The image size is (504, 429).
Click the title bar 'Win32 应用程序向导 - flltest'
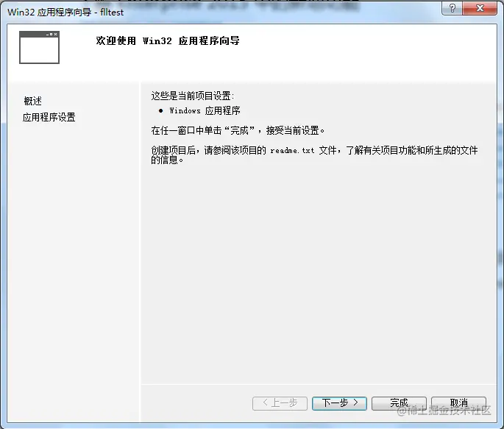pos(65,13)
